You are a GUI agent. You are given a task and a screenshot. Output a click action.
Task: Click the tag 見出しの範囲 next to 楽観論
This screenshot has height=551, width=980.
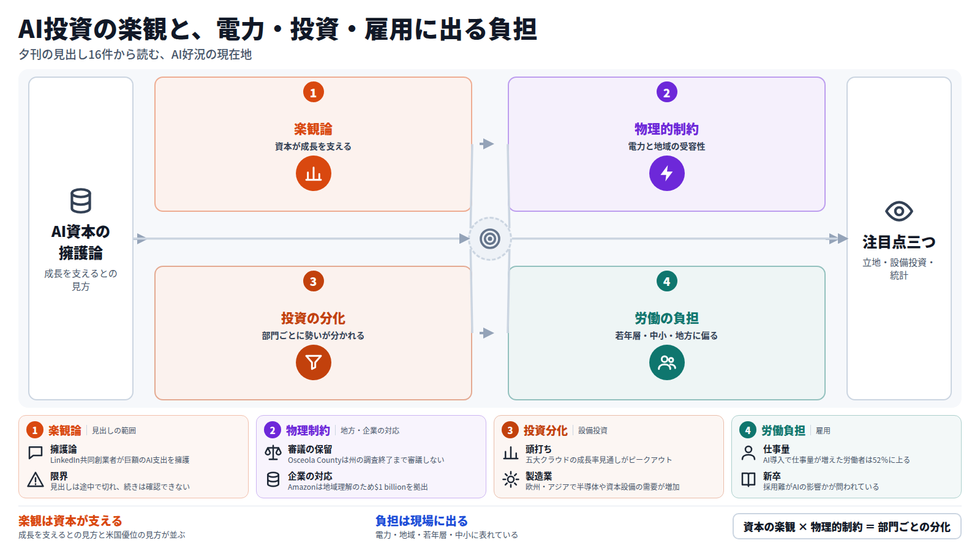[114, 431]
